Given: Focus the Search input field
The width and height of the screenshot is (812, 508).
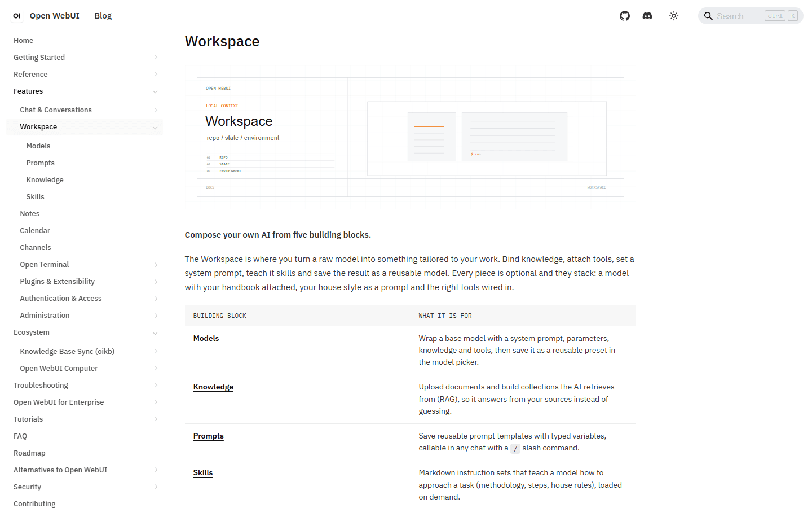Looking at the screenshot, I should pos(751,16).
